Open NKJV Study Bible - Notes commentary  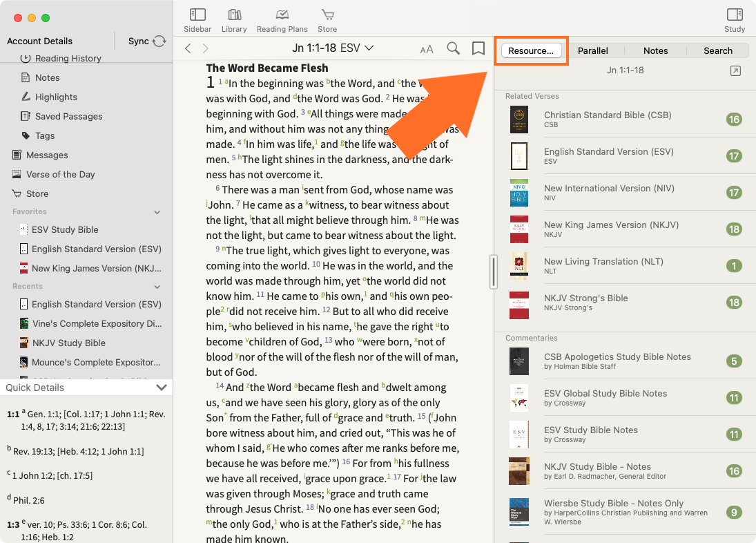coord(626,471)
